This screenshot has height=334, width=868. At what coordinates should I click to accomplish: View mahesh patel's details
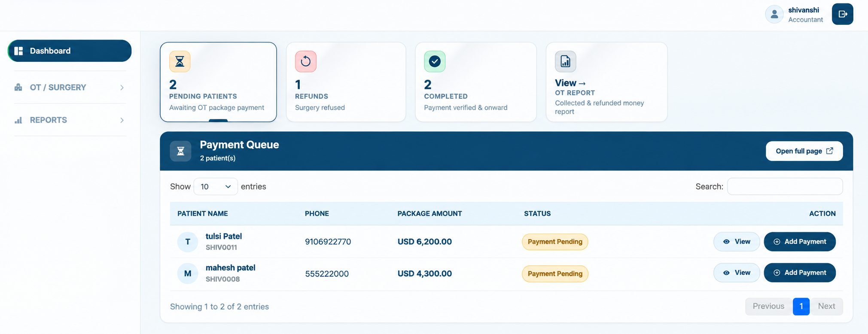click(737, 273)
